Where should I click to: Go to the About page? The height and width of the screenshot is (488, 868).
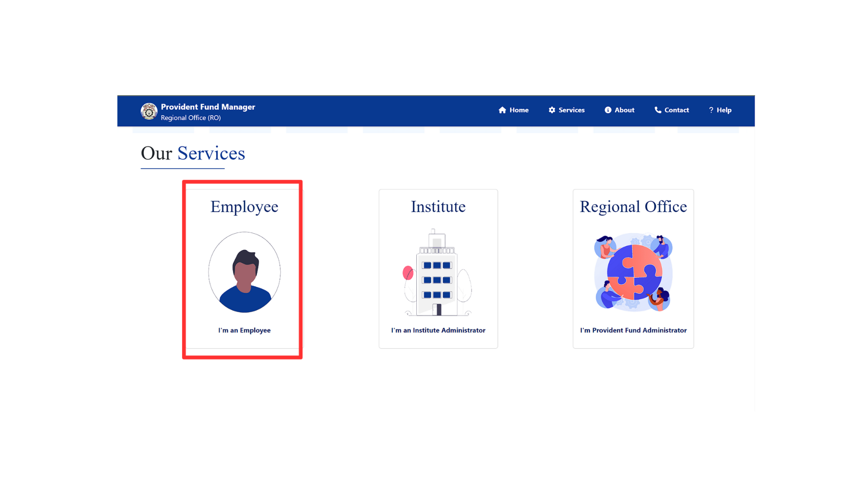(x=619, y=110)
